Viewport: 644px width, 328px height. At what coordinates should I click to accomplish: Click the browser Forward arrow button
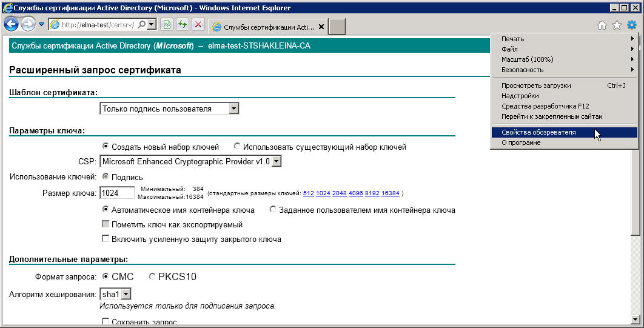click(x=28, y=24)
